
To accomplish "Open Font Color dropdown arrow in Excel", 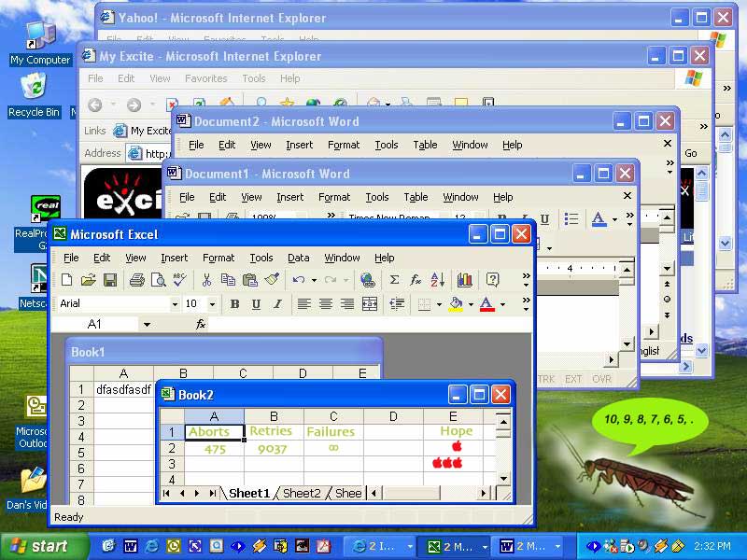I will [502, 304].
